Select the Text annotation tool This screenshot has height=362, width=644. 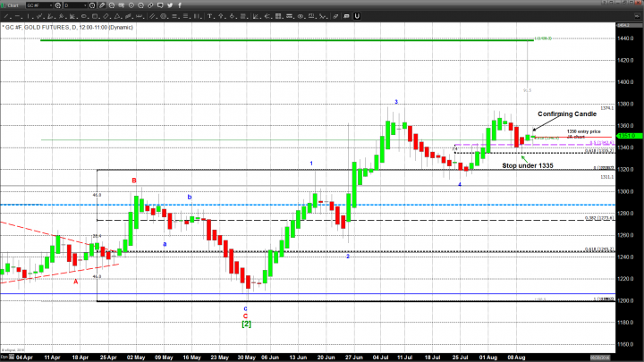tap(209, 16)
